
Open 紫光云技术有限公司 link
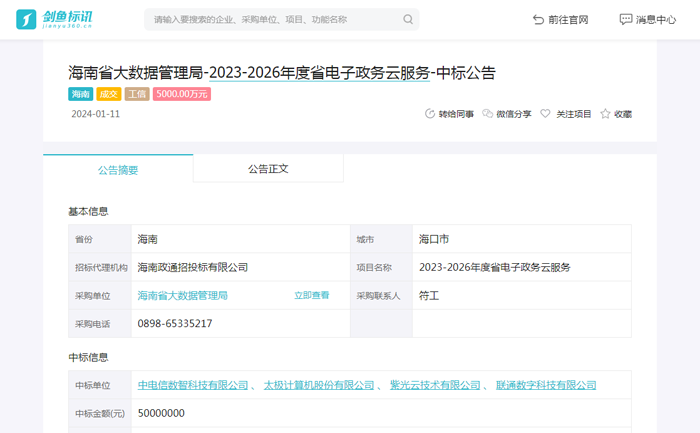[435, 385]
